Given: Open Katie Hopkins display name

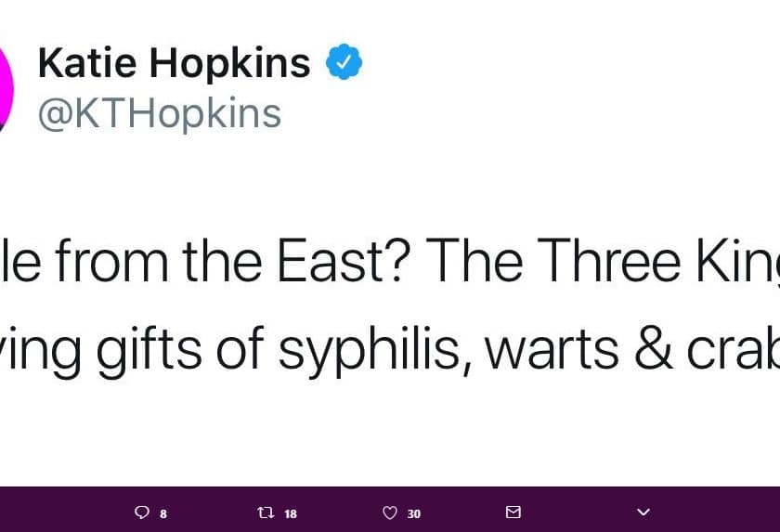Looking at the screenshot, I should pos(175,63).
